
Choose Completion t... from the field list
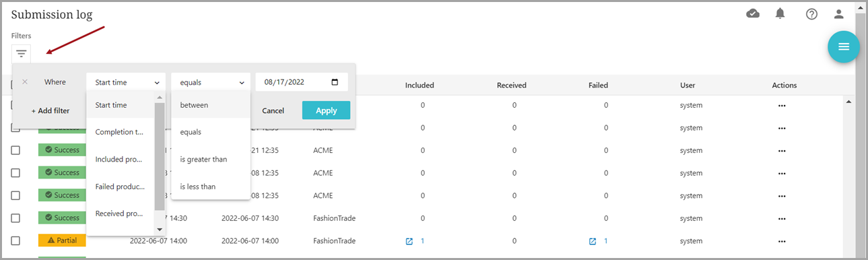pos(121,132)
